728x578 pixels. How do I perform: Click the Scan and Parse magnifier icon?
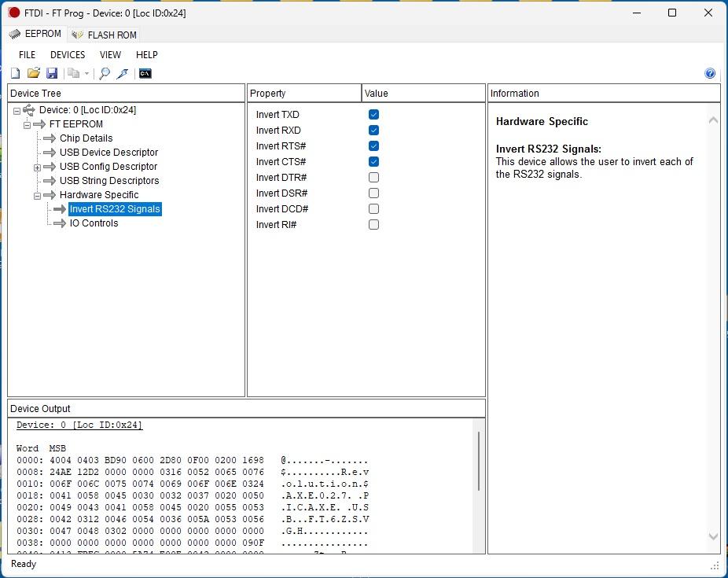pyautogui.click(x=105, y=73)
